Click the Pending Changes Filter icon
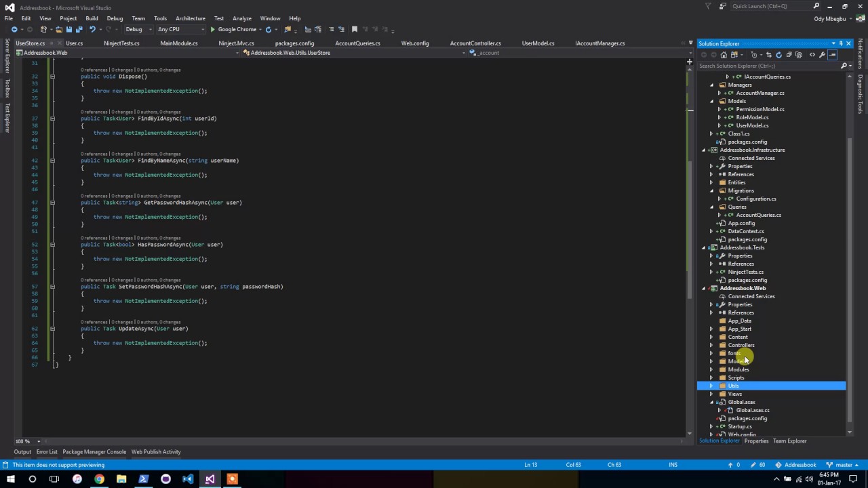The image size is (868, 488). 753,55
